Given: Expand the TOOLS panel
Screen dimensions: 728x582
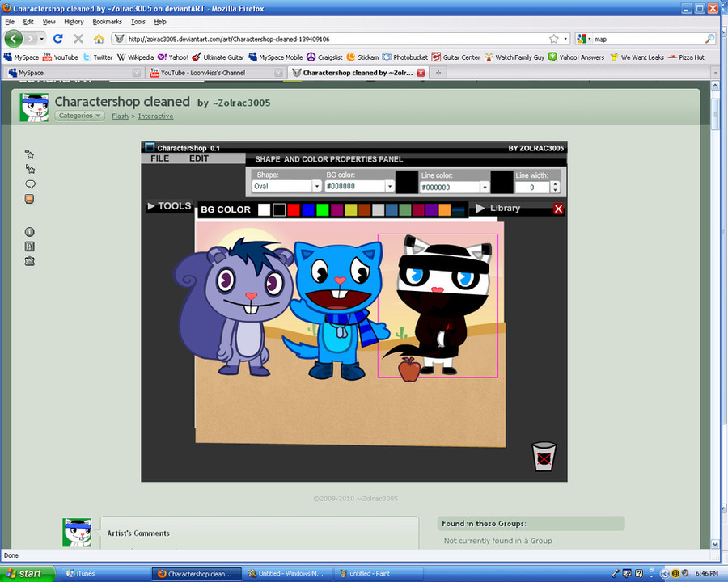Looking at the screenshot, I should pyautogui.click(x=169, y=206).
